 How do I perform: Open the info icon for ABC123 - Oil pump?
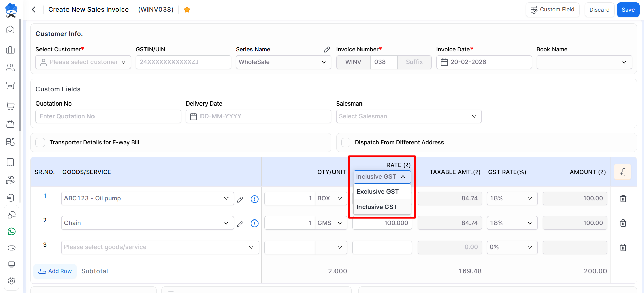(x=254, y=199)
